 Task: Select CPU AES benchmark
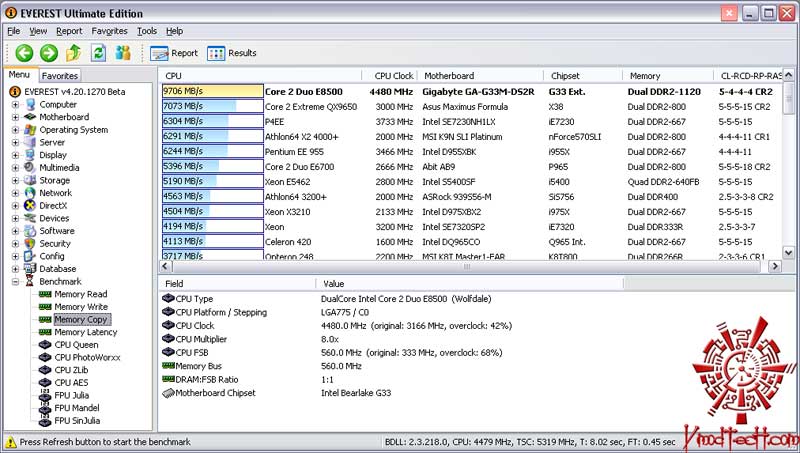click(x=71, y=383)
